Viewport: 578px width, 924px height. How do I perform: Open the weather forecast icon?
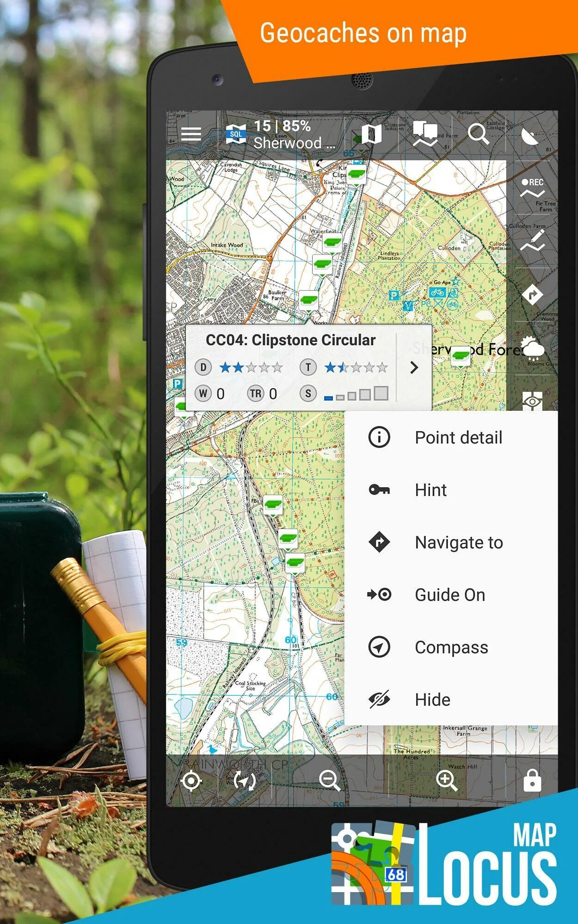533,348
